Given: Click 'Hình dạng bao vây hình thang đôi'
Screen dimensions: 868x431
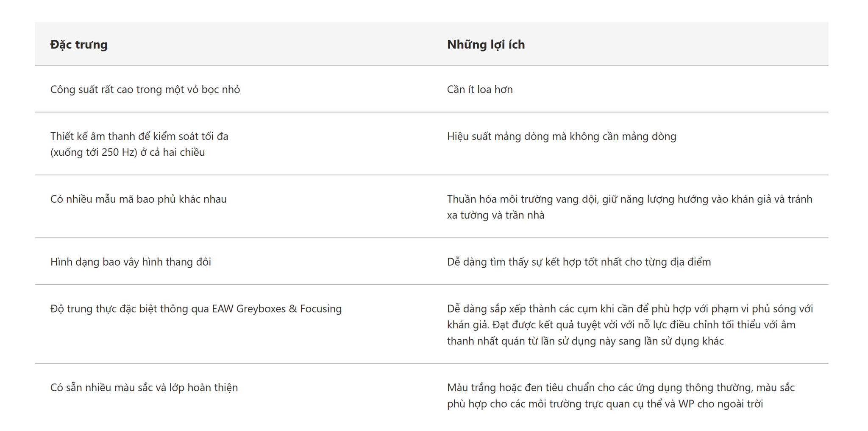Looking at the screenshot, I should coord(131,262).
